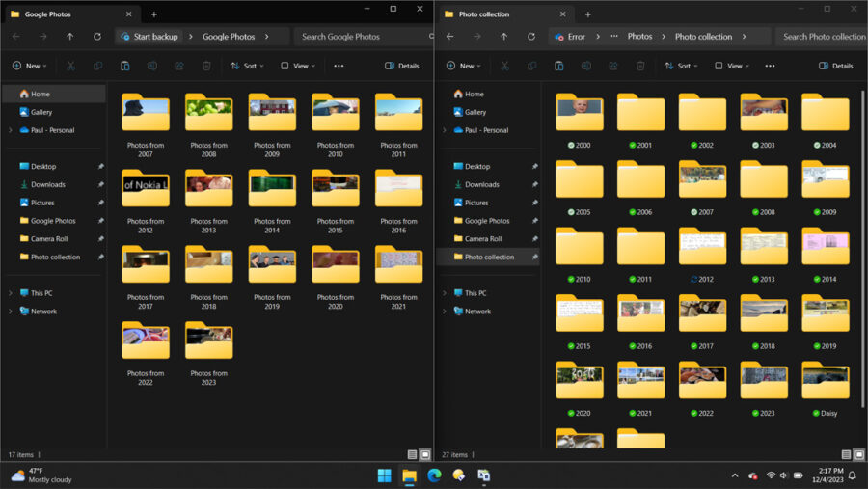Open notification bell in system tray
Viewport: 868px width, 489px height.
coord(854,475)
